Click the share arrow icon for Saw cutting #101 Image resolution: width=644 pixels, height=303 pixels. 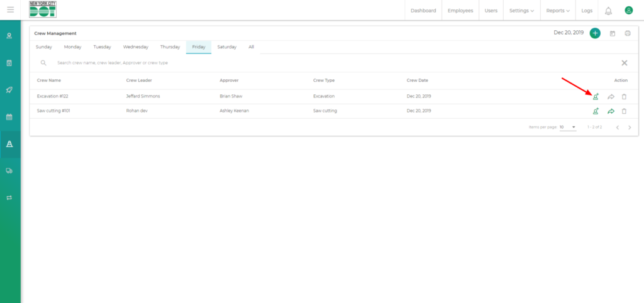pyautogui.click(x=610, y=111)
